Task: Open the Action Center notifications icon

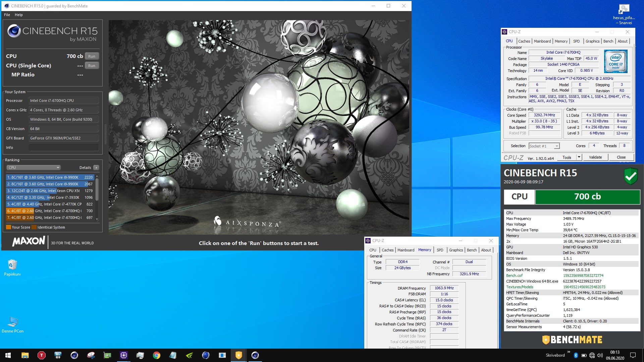Action: pyautogui.click(x=633, y=355)
